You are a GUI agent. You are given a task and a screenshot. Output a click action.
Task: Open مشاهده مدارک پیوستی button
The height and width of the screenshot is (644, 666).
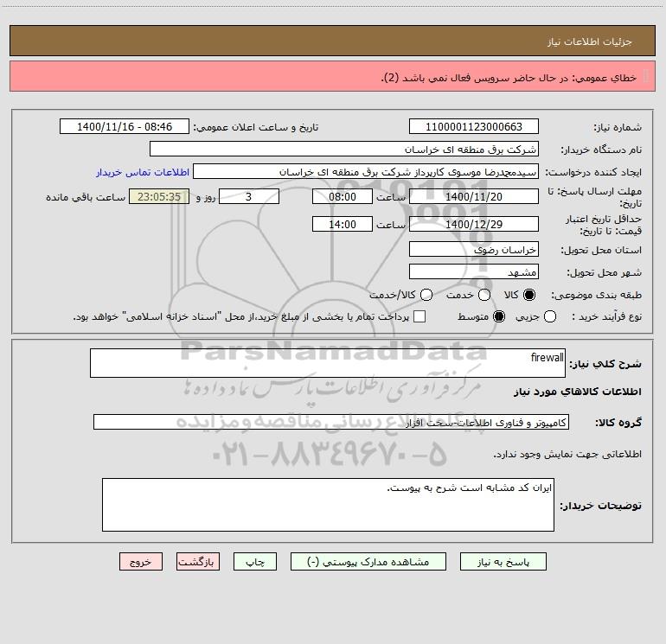pos(368,562)
